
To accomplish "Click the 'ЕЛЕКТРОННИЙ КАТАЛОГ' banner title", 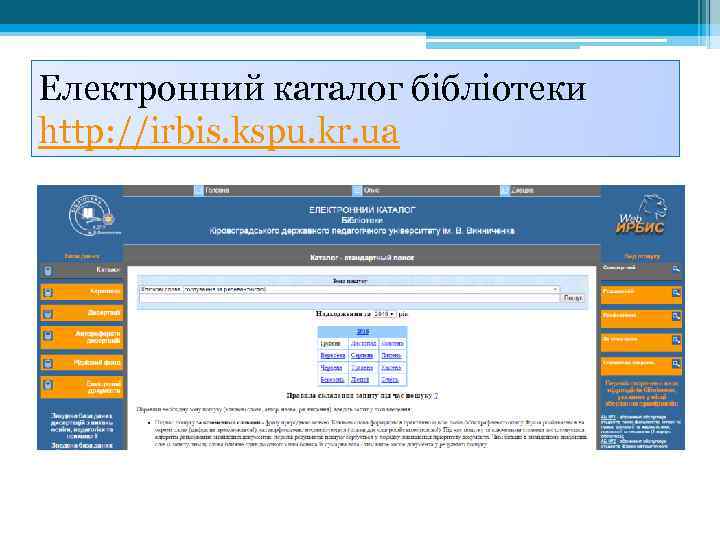I will pos(362,210).
